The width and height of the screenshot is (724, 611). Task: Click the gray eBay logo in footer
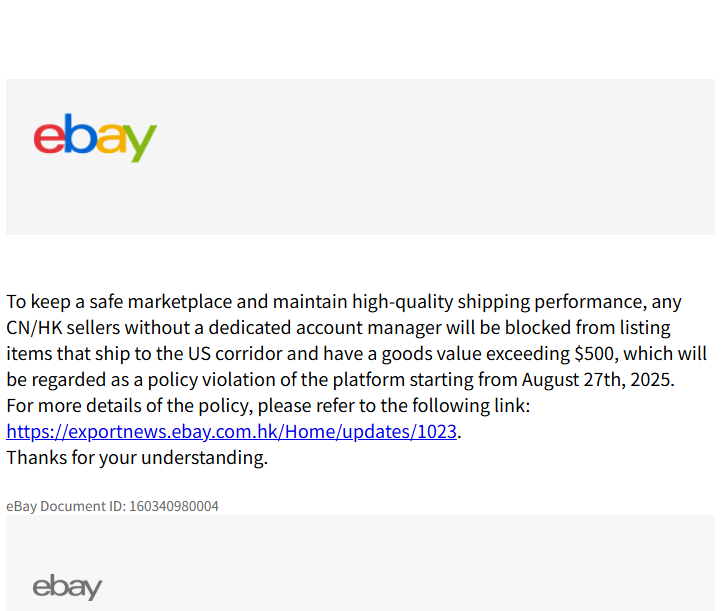67,587
